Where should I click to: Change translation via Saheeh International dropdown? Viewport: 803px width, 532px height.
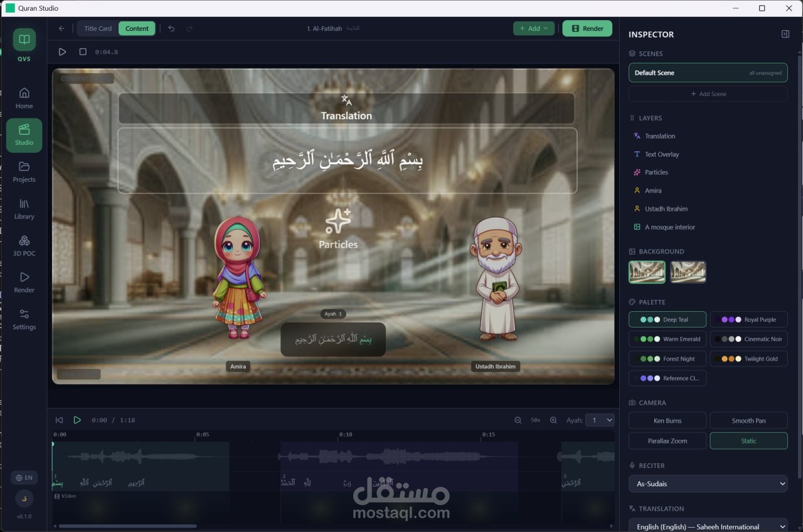pos(708,525)
